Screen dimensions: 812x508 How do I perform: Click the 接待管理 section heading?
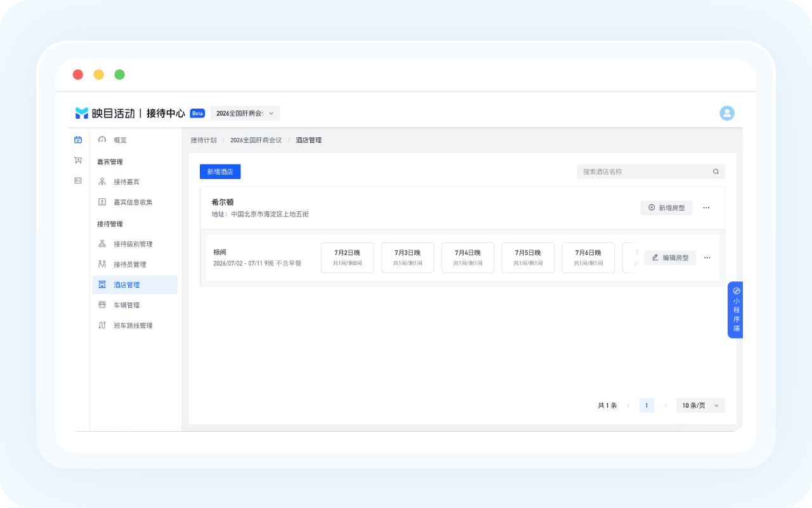pos(110,224)
